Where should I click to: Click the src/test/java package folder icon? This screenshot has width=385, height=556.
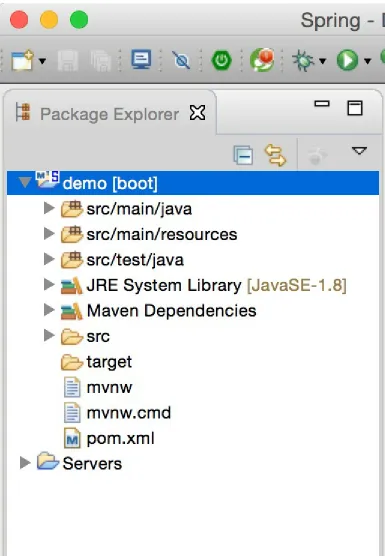72,260
